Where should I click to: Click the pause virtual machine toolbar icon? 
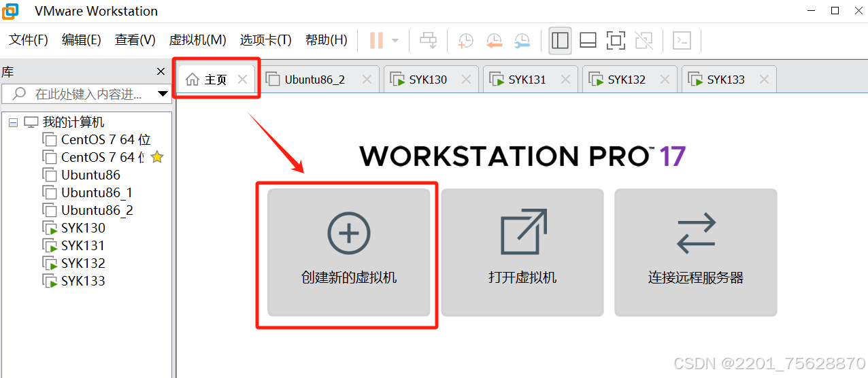click(x=376, y=41)
